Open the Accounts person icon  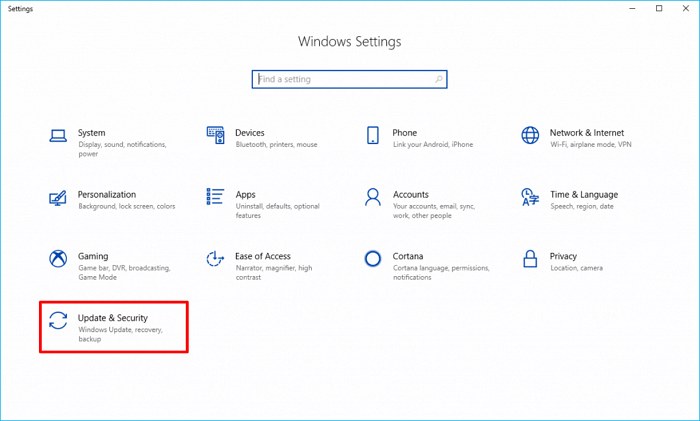(x=373, y=197)
